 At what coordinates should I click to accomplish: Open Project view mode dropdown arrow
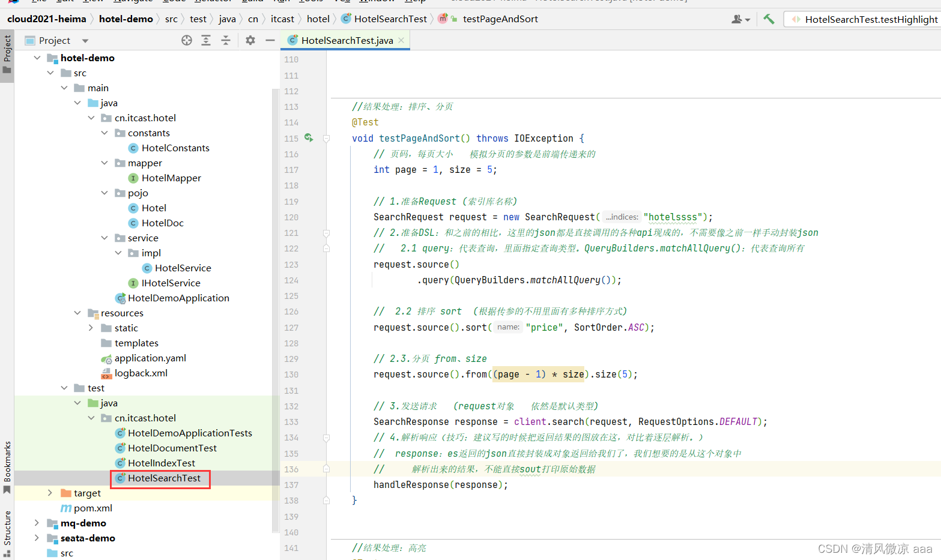tap(85, 41)
